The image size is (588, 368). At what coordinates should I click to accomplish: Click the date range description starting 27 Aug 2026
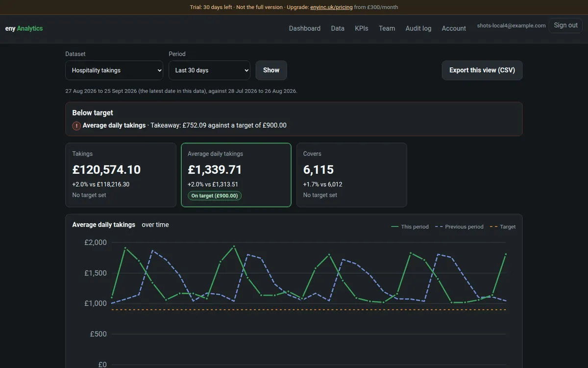point(181,91)
